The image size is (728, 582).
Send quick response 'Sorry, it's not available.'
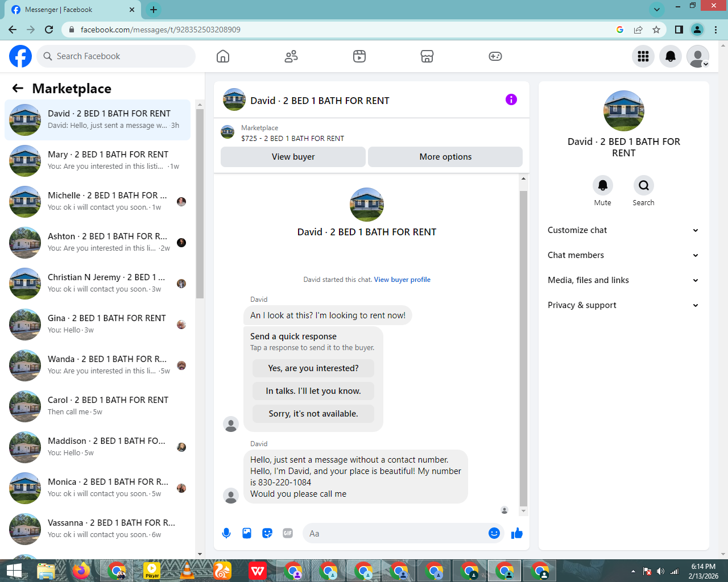(x=313, y=414)
